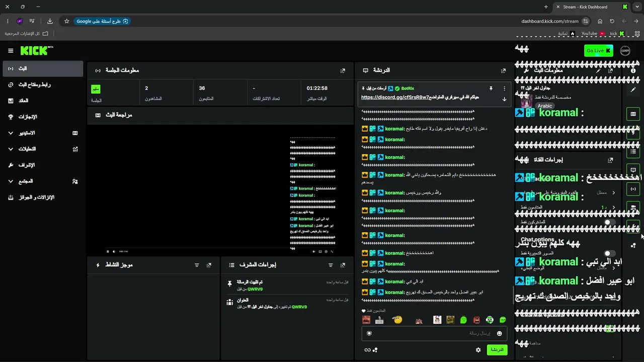Open العائد revenue page in the sidebar

43,101
